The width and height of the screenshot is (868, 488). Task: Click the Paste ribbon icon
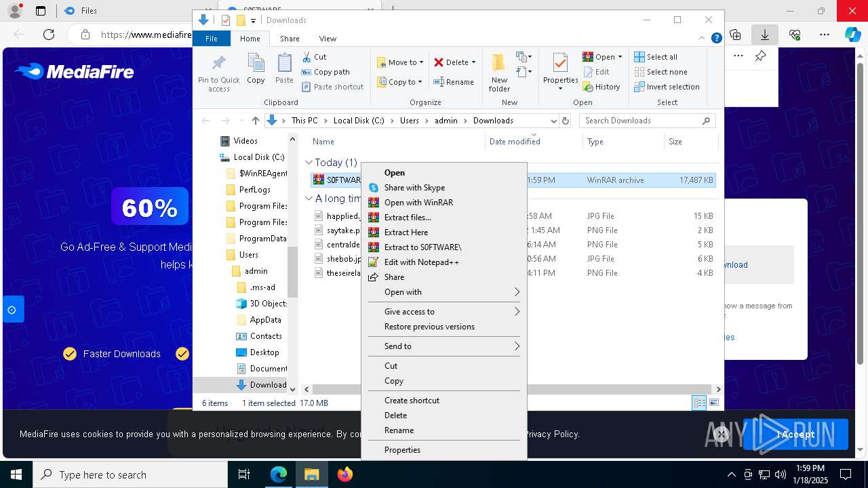(284, 64)
